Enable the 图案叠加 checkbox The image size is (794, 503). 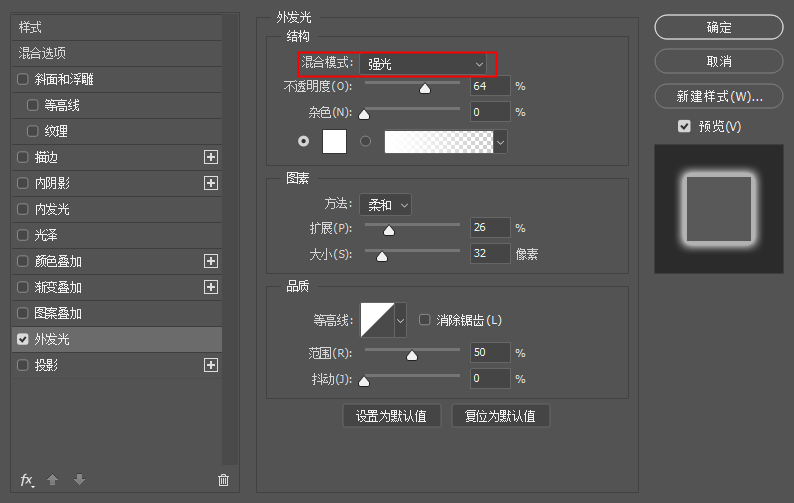coord(23,313)
